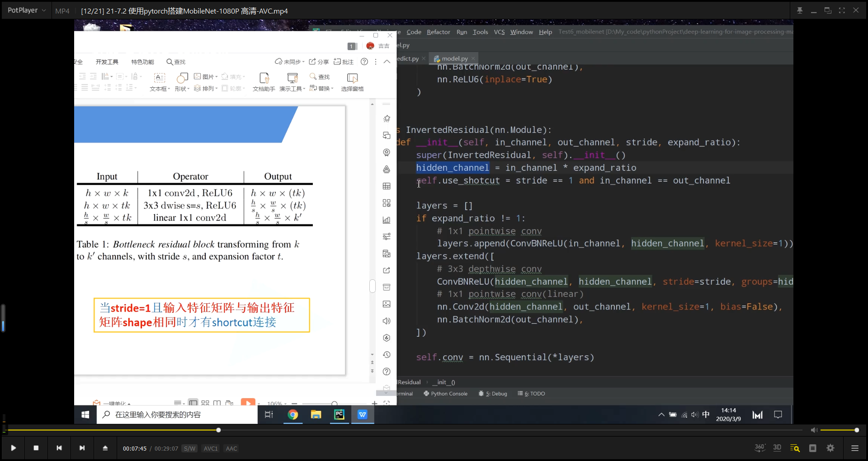Click the Windows search input box
This screenshot has height=461, width=868.
coord(177,414)
